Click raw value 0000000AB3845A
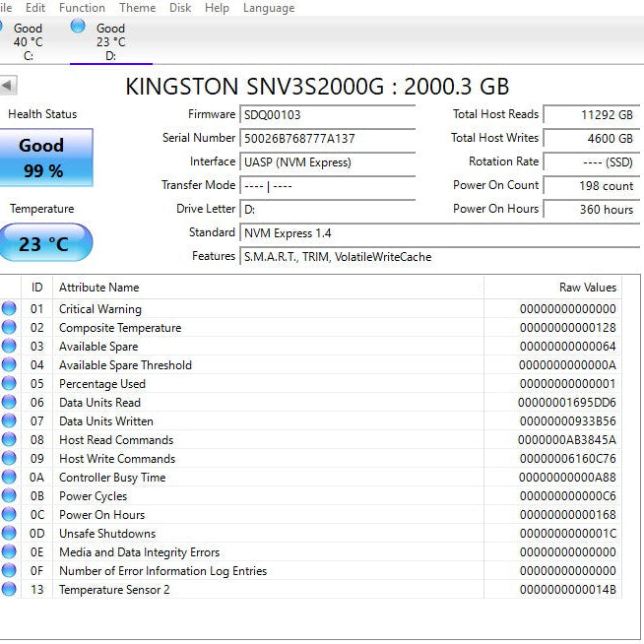The width and height of the screenshot is (644, 644). tap(567, 440)
